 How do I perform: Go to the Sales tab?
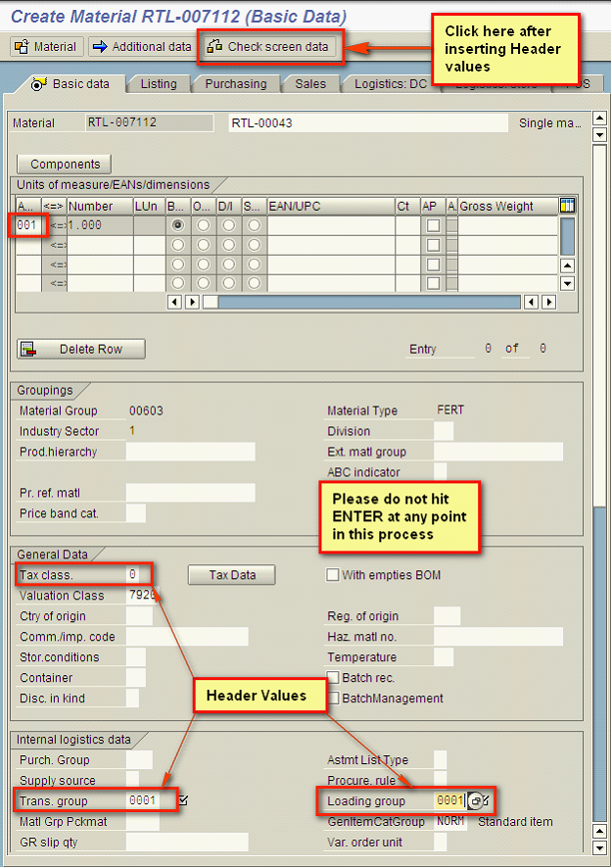point(310,84)
